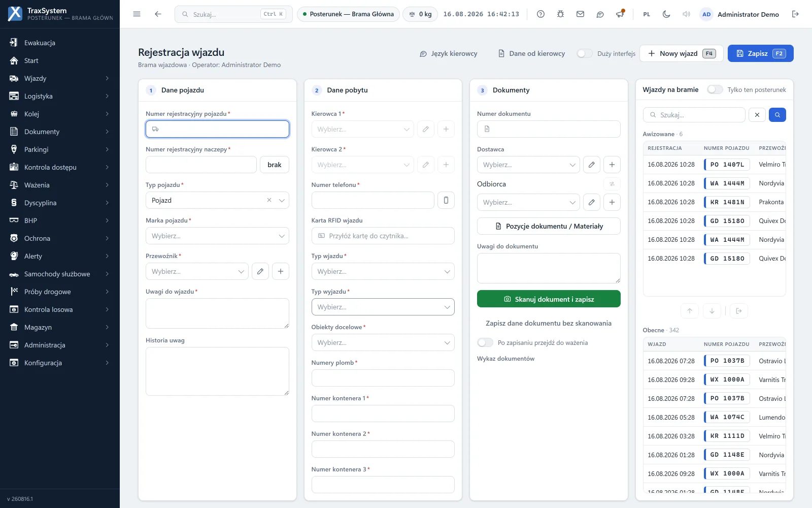Open the Kierowca 1 dropdown

[362, 129]
